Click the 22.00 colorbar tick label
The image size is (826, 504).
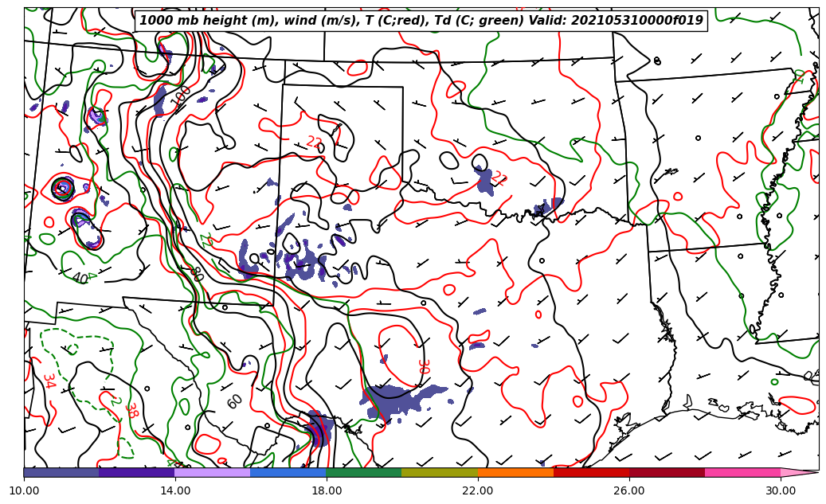478,490
